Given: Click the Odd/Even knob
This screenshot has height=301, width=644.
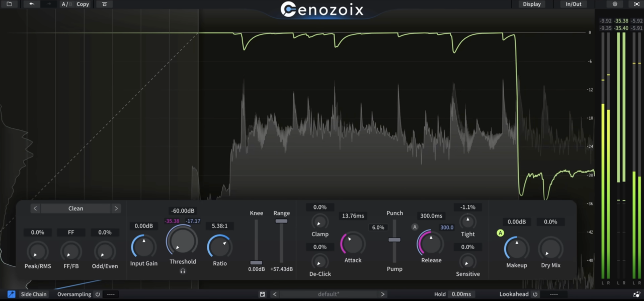Looking at the screenshot, I should click(x=105, y=251).
